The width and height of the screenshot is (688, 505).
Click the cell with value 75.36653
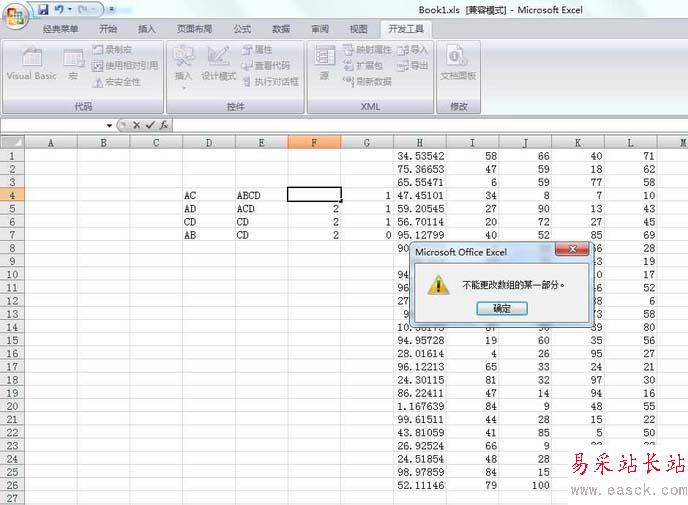420,169
